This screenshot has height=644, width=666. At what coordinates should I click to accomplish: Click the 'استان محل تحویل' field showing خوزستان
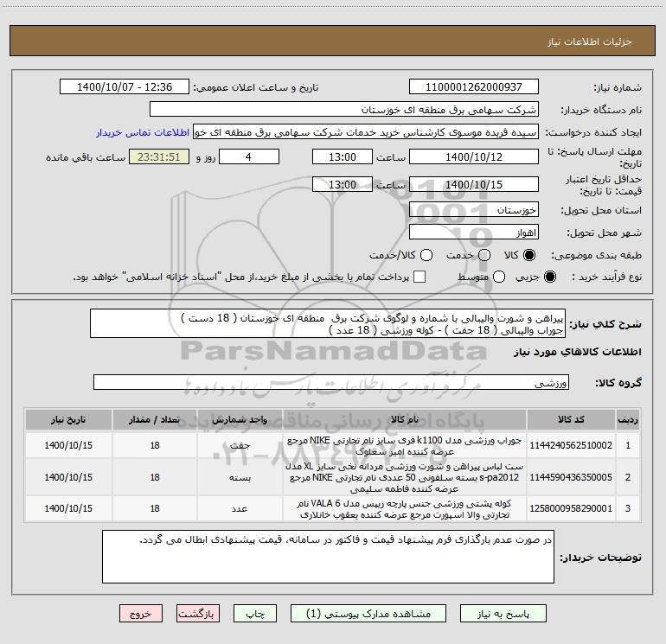pyautogui.click(x=473, y=210)
